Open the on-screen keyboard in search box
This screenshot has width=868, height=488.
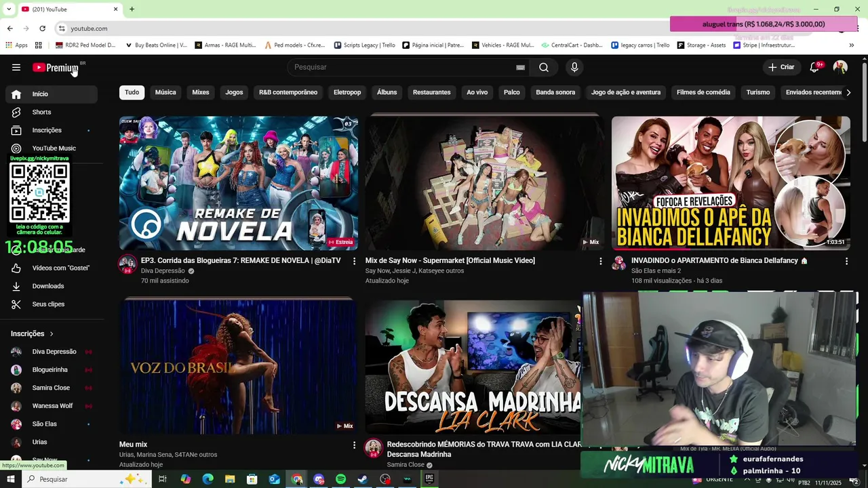[x=520, y=67]
